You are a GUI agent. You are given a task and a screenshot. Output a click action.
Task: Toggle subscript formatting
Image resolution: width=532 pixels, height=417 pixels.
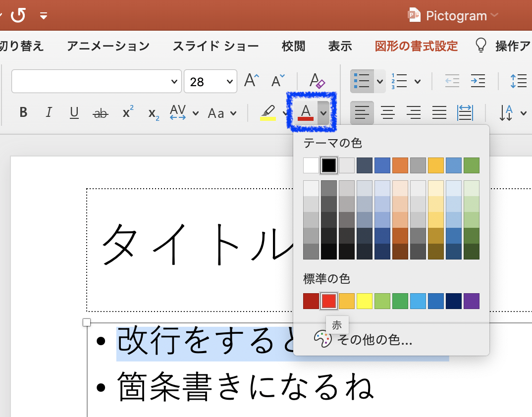click(x=154, y=114)
